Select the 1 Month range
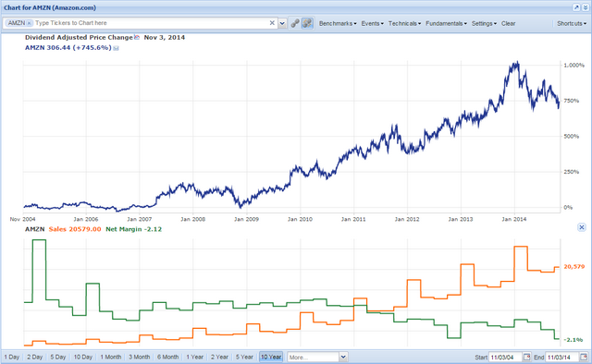 tap(111, 357)
